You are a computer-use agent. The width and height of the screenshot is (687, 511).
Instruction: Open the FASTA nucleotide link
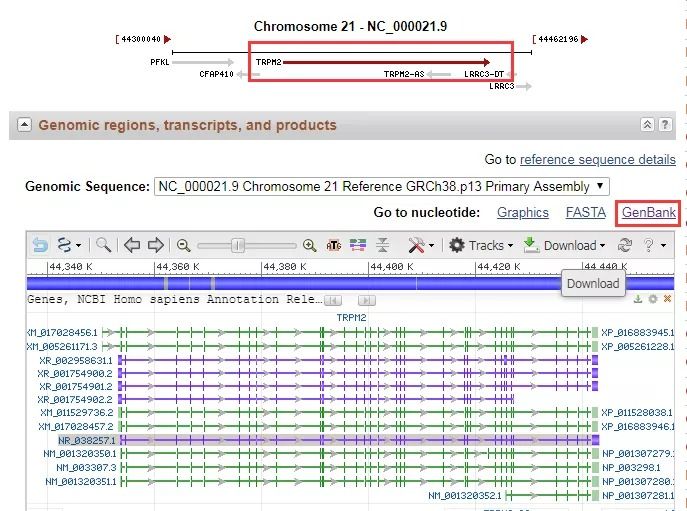tap(585, 212)
